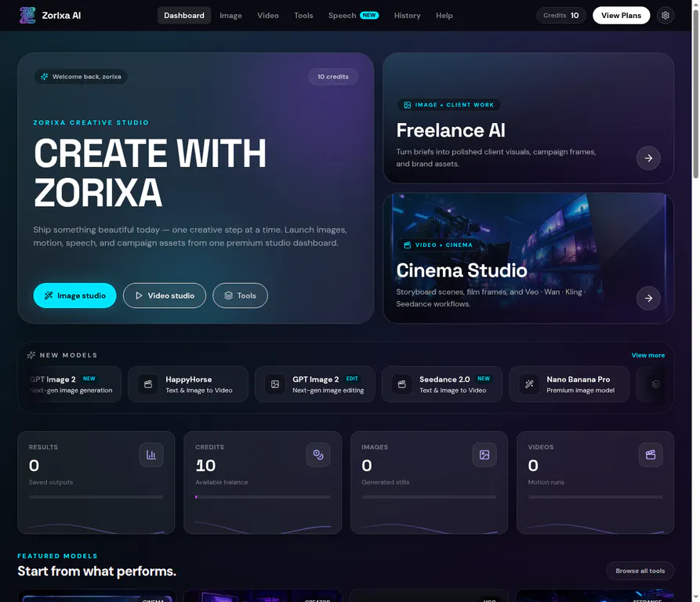Viewport: 700px width, 602px height.
Task: Click the Credits 10 pill in header
Action: click(x=560, y=15)
